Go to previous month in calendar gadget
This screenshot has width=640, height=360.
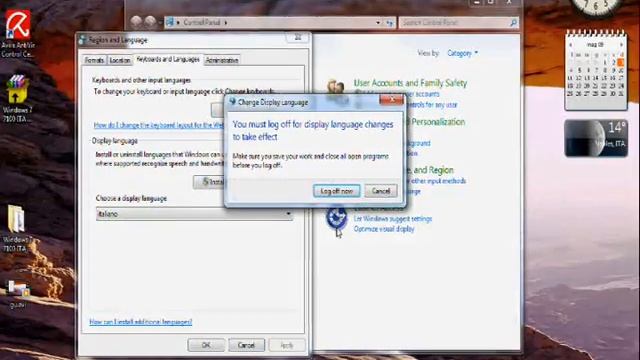571,44
